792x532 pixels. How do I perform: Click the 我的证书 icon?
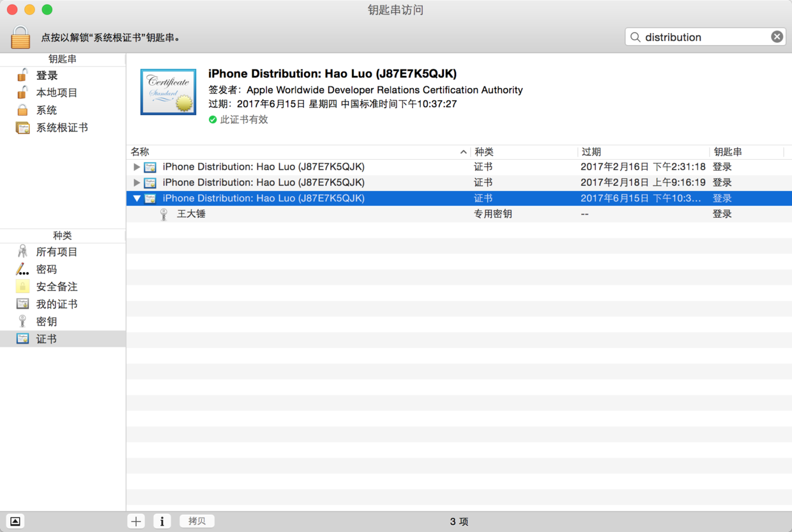pos(22,304)
